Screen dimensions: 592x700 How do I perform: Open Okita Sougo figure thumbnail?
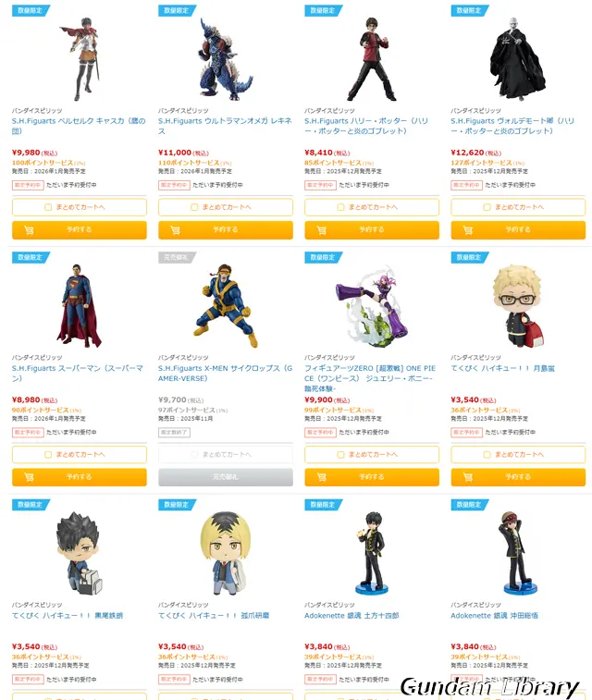517,553
